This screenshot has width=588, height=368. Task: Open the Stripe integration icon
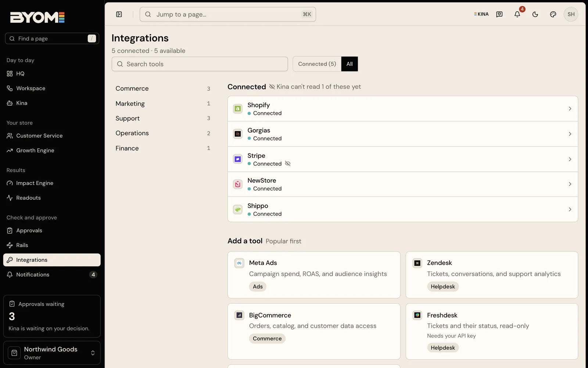[238, 159]
